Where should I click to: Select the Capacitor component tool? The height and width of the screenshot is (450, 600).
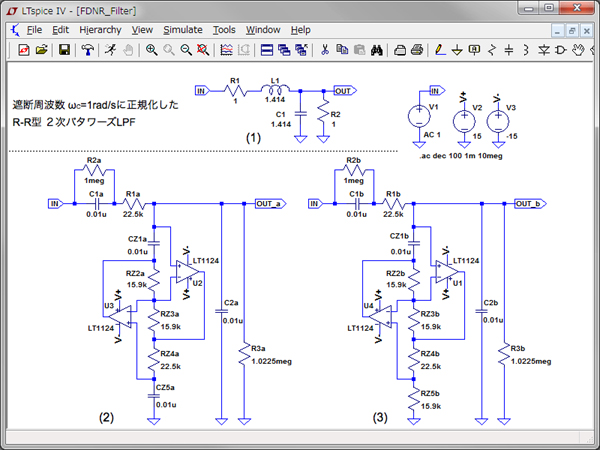coord(510,49)
